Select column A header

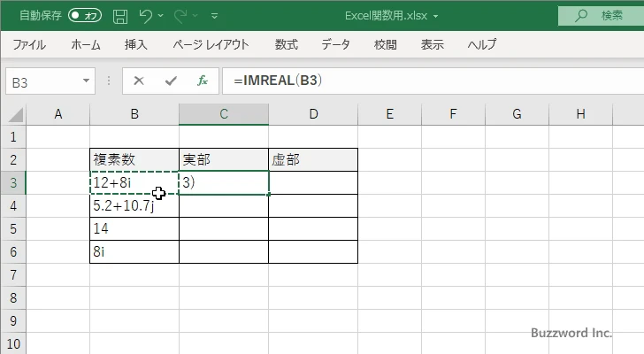click(57, 114)
